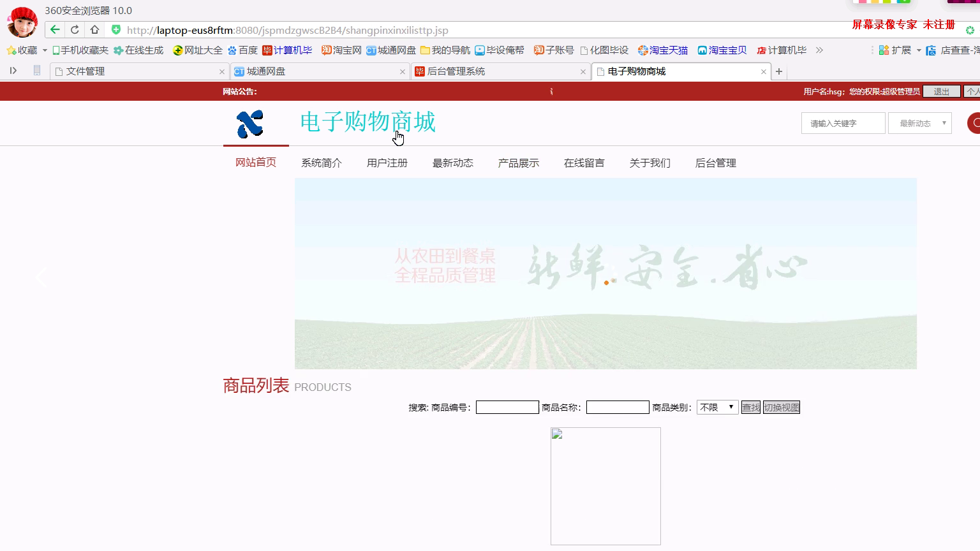Open a new browser tab
The image size is (980, 551).
pos(779,71)
